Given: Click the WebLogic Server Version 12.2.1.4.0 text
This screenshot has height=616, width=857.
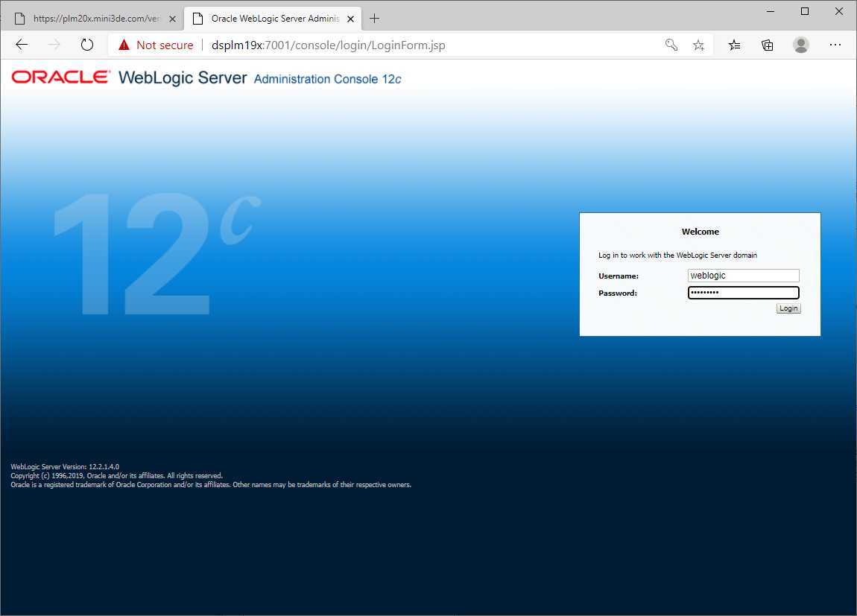Looking at the screenshot, I should tap(65, 467).
